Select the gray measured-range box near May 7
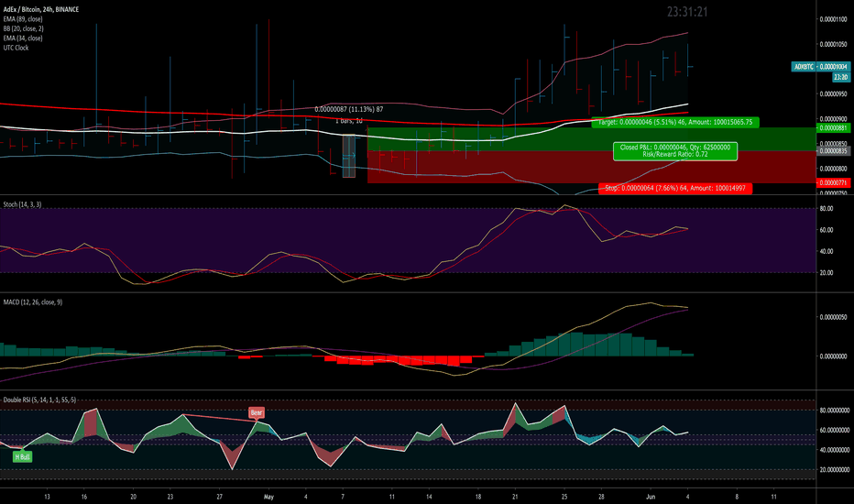 tap(348, 157)
